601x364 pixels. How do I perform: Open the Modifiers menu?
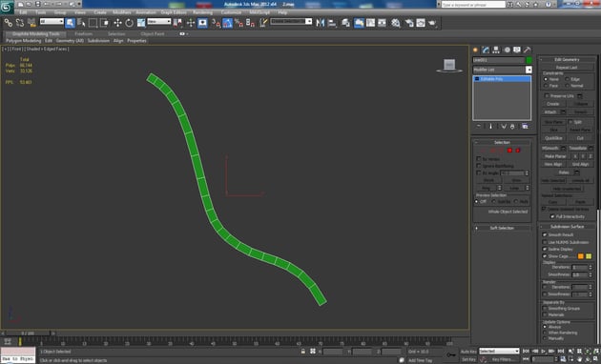point(122,12)
